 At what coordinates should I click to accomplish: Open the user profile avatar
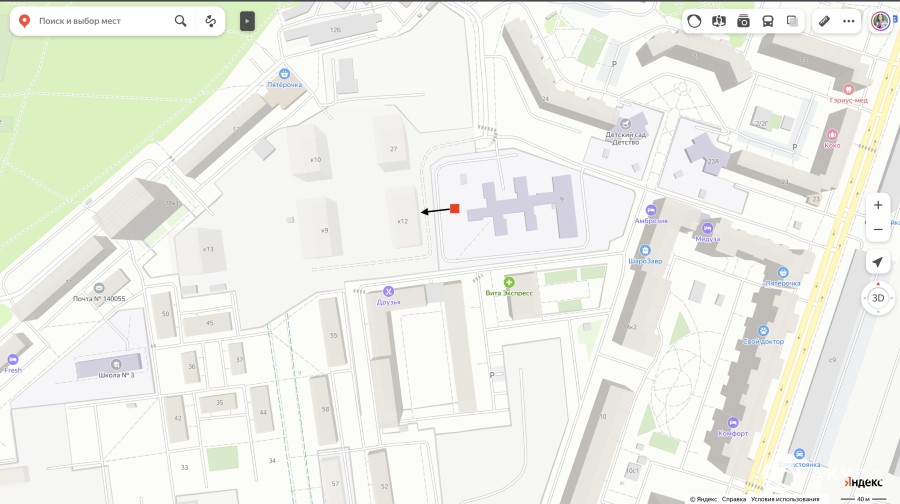(x=880, y=21)
